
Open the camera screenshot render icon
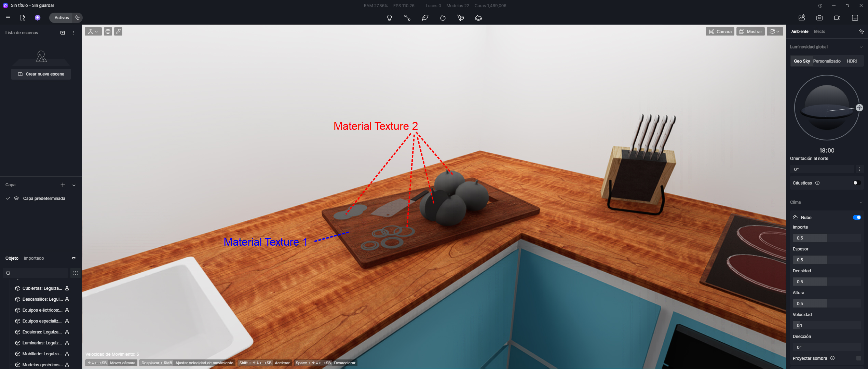(x=819, y=18)
